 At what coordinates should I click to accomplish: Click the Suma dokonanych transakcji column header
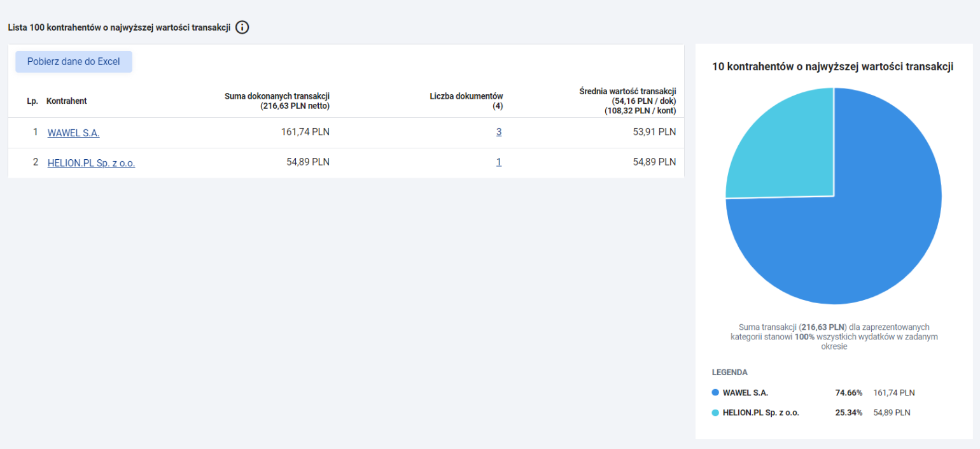pyautogui.click(x=277, y=101)
